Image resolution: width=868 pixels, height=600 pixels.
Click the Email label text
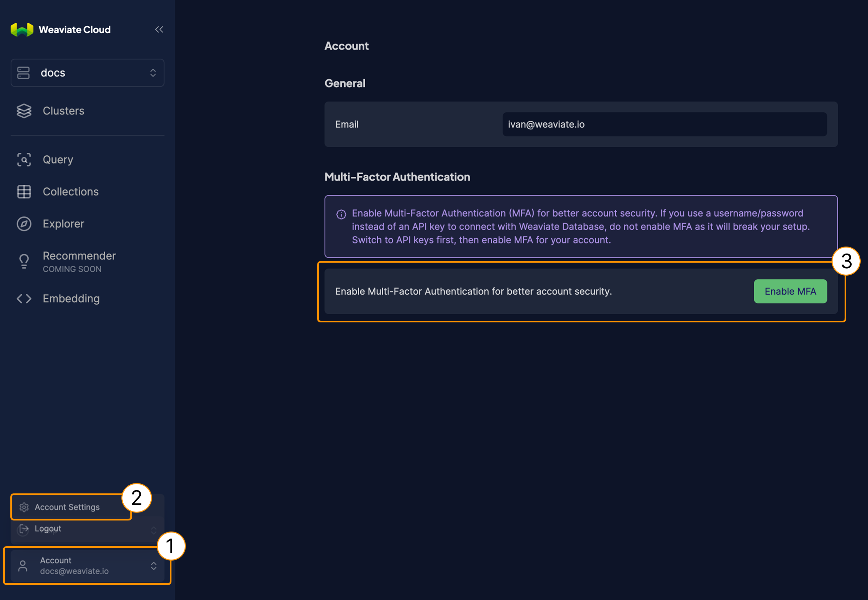347,124
